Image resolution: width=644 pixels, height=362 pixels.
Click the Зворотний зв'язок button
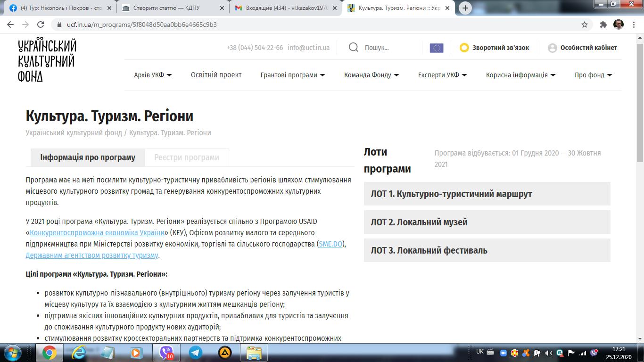tap(495, 48)
